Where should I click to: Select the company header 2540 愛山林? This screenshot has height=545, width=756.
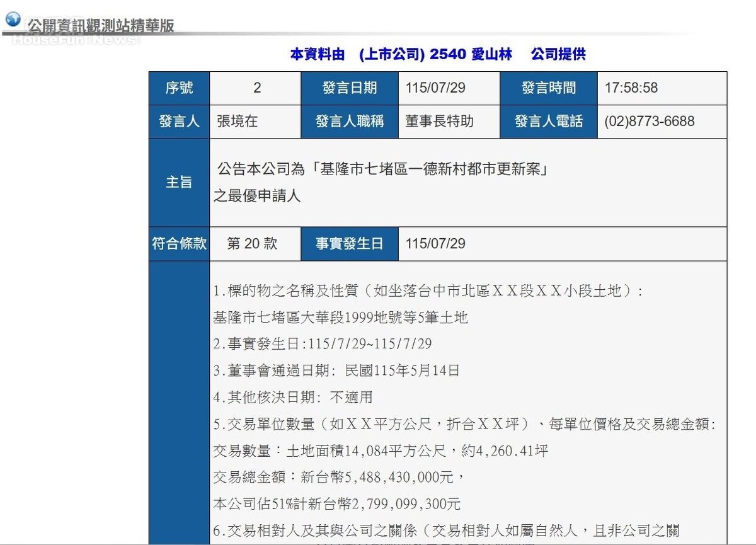(471, 54)
